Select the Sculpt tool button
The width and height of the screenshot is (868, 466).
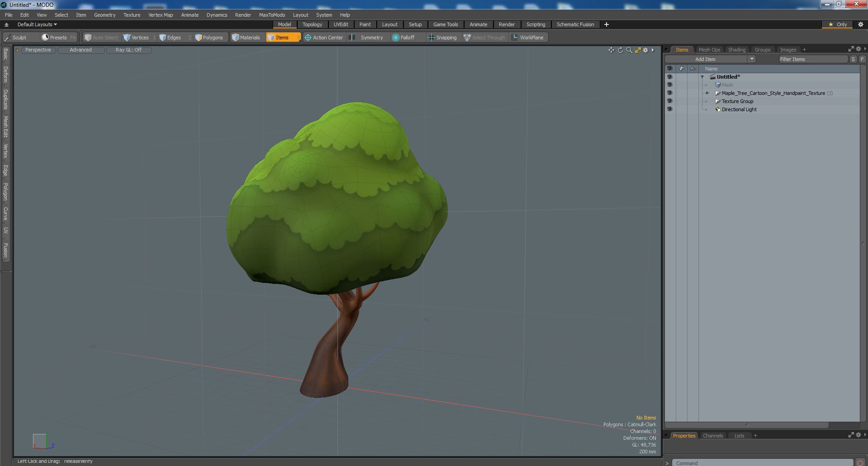pos(20,38)
